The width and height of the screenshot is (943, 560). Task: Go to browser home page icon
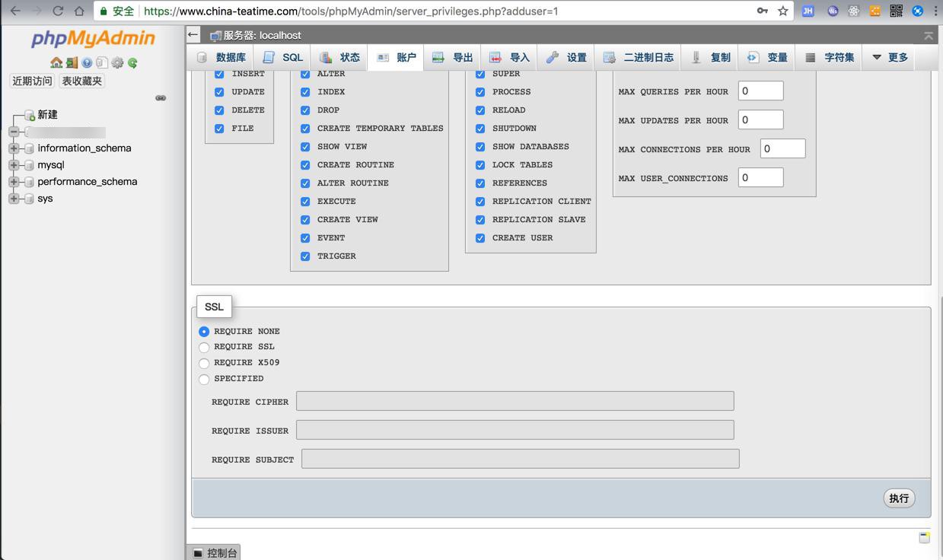click(x=79, y=11)
